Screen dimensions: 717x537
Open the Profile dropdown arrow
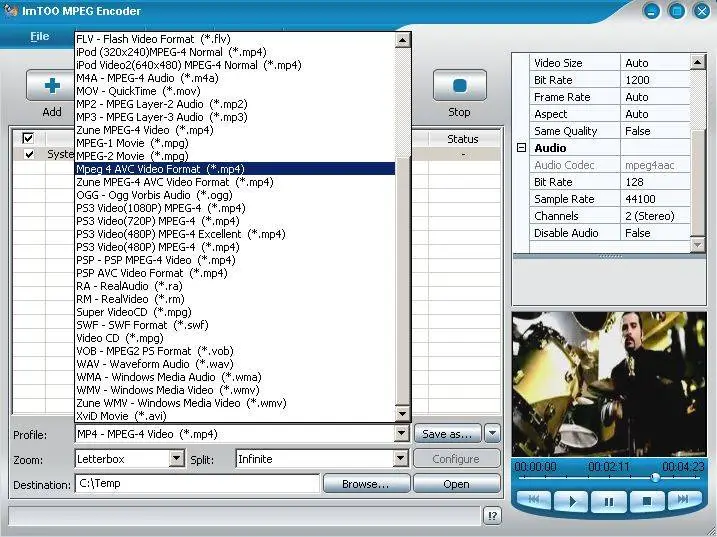coord(401,433)
